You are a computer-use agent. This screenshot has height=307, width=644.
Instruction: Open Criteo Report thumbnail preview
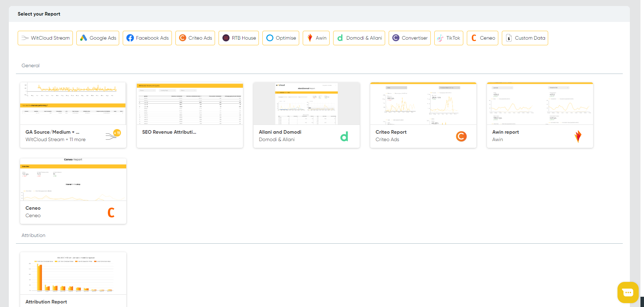point(423,104)
